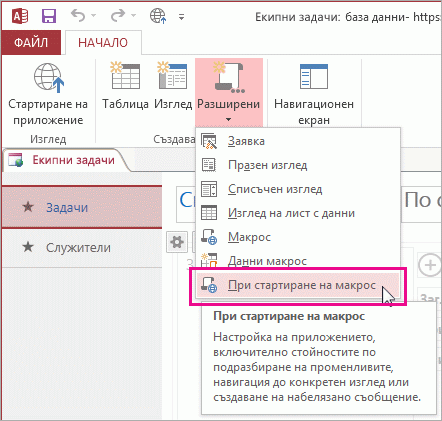Select Изглед на лист с данни
This screenshot has height=421, width=442.
point(298,213)
